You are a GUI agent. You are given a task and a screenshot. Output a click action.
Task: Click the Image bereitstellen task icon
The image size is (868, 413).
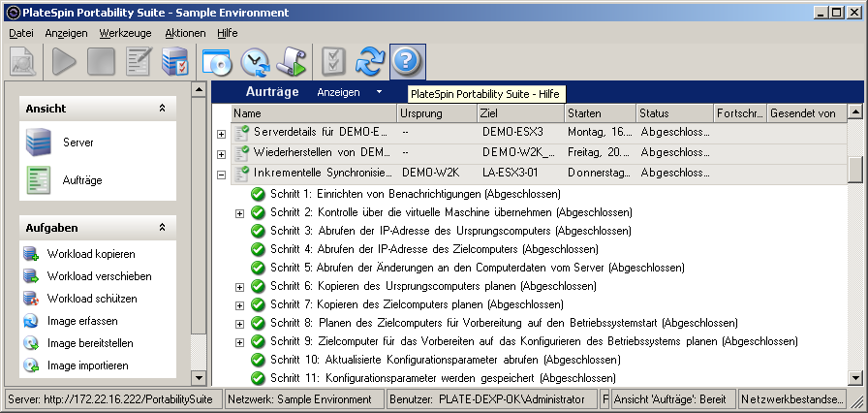click(31, 343)
